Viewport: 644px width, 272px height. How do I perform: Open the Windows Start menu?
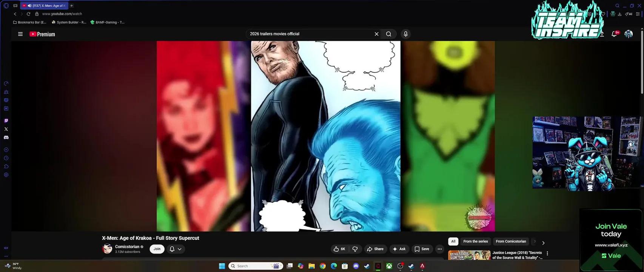[222, 266]
